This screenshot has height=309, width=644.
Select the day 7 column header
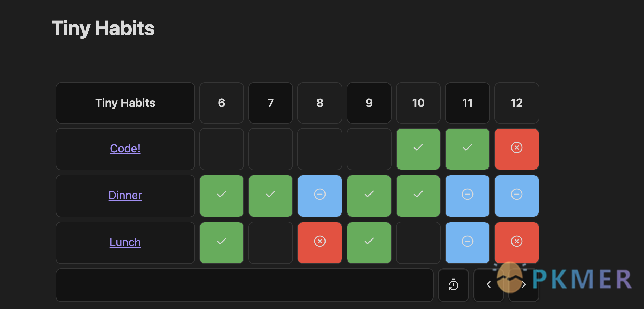coord(271,103)
